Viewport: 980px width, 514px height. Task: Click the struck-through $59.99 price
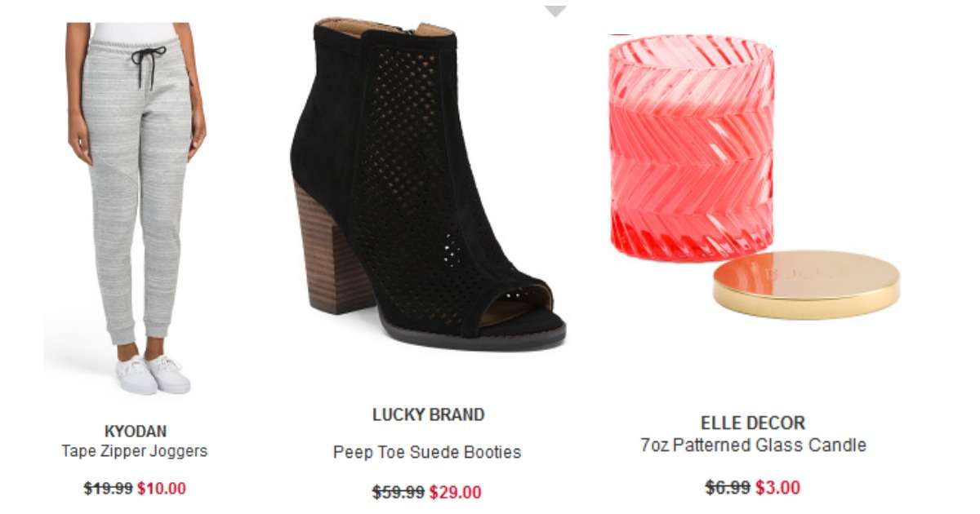tap(399, 493)
